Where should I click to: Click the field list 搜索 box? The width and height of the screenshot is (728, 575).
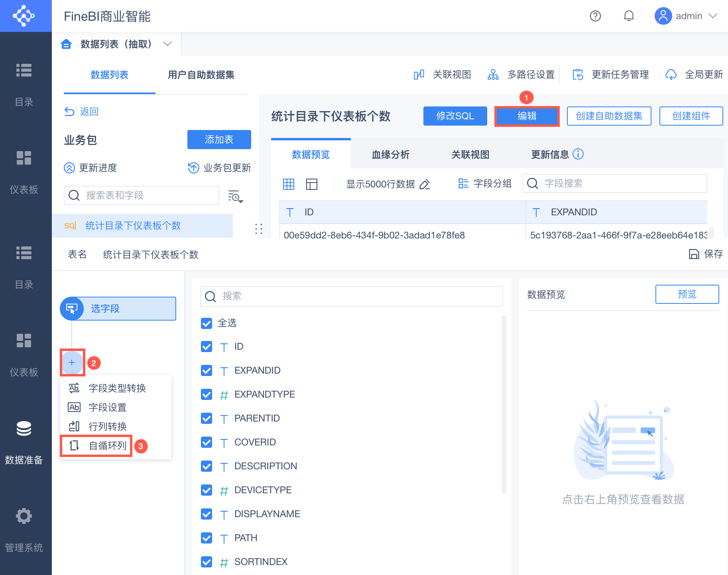[x=352, y=296]
